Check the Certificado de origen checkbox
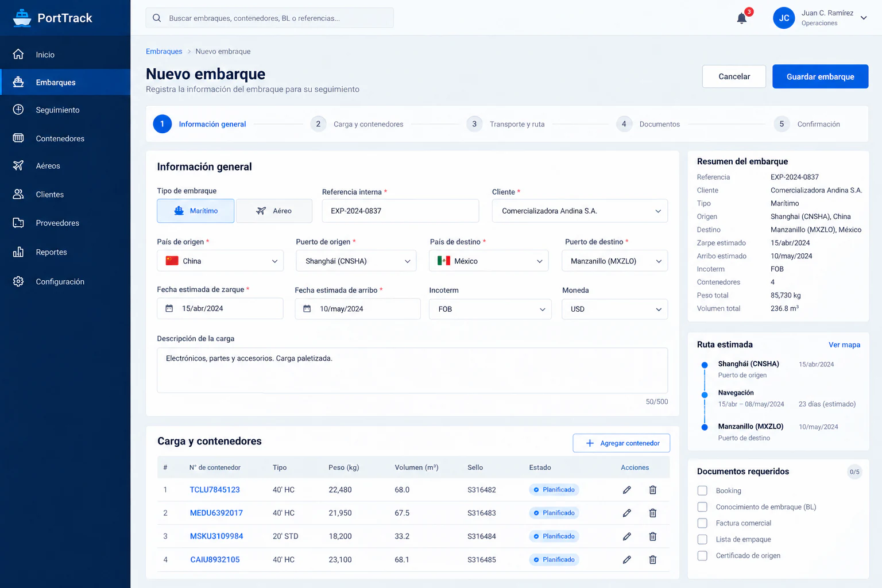This screenshot has width=882, height=588. [702, 555]
